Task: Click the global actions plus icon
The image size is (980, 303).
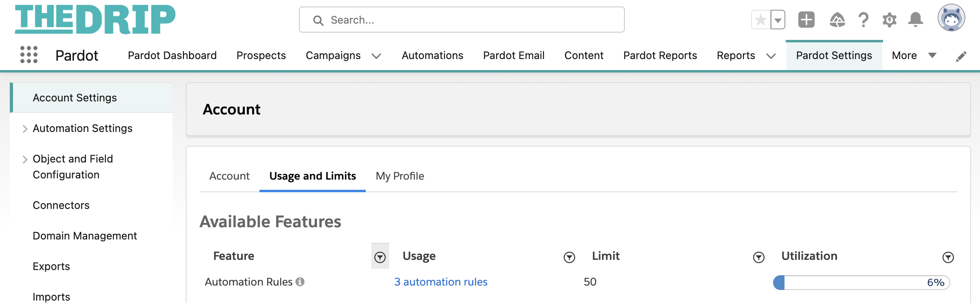Action: [806, 20]
